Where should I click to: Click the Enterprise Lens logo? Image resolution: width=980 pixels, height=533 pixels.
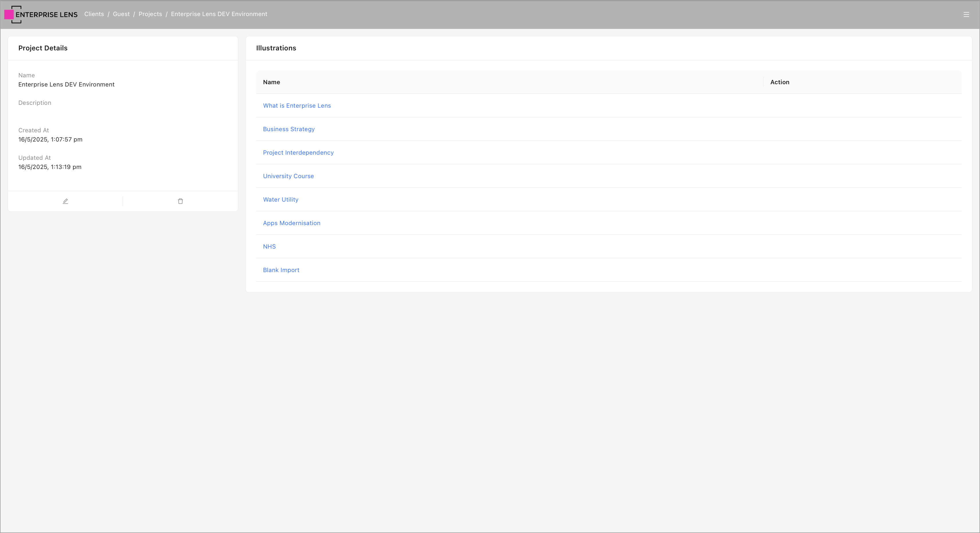41,15
